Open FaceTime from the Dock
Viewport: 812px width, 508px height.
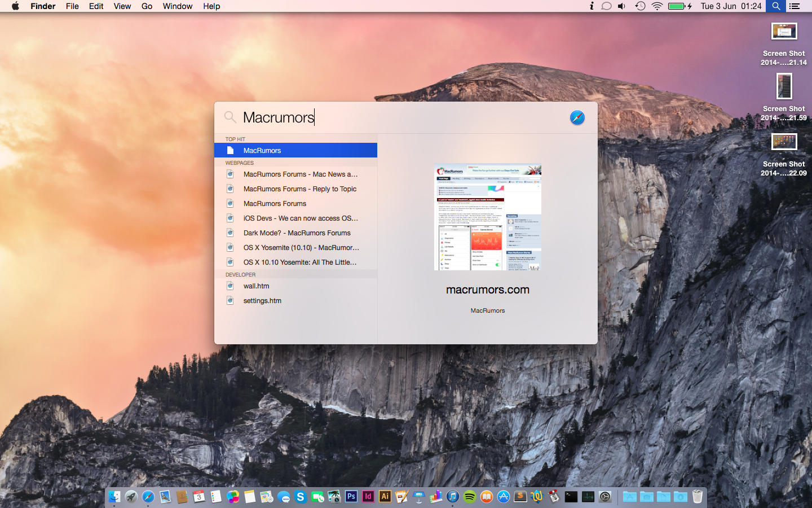pyautogui.click(x=317, y=497)
